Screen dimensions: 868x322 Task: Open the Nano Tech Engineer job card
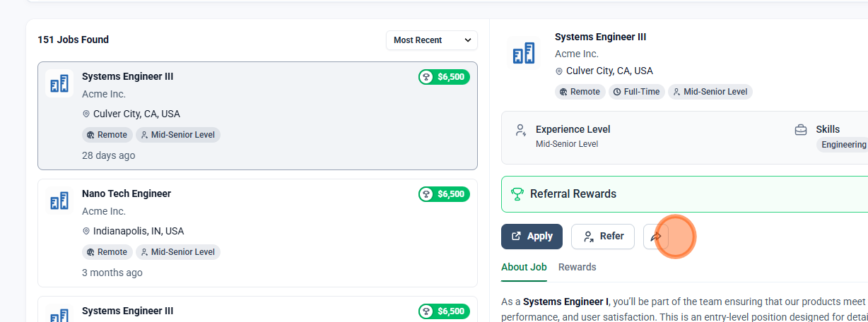point(257,233)
